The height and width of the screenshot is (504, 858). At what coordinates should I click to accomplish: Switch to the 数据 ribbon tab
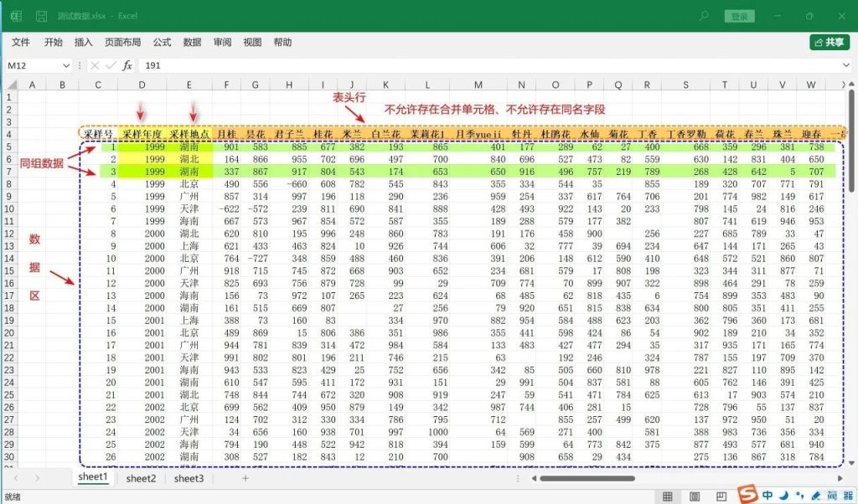click(191, 42)
